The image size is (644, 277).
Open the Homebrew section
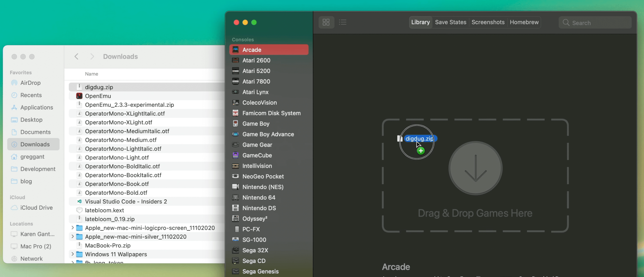[525, 22]
